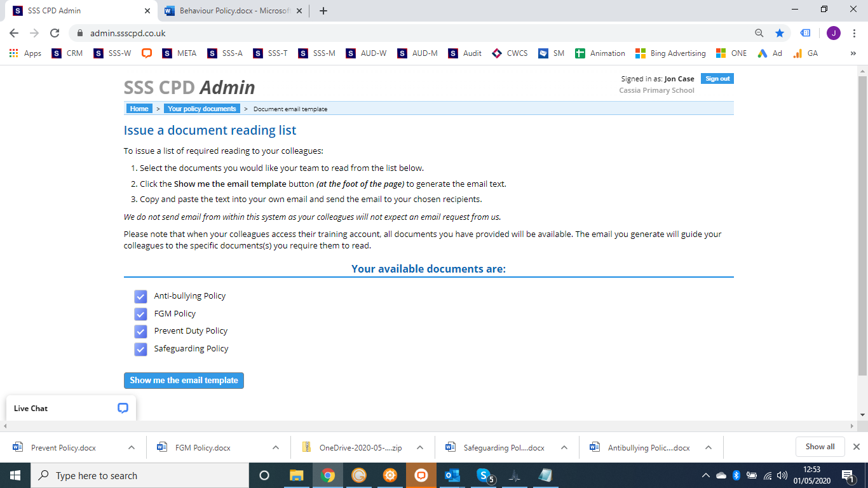The height and width of the screenshot is (488, 868).
Task: Uncheck the Prevent Duty Policy checkbox
Action: pos(140,331)
